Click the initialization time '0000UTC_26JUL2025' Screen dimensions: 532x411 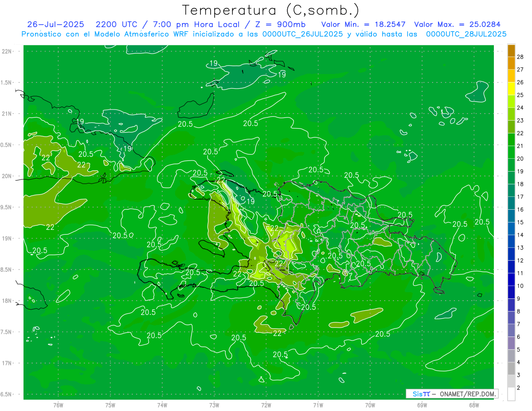[x=303, y=34]
